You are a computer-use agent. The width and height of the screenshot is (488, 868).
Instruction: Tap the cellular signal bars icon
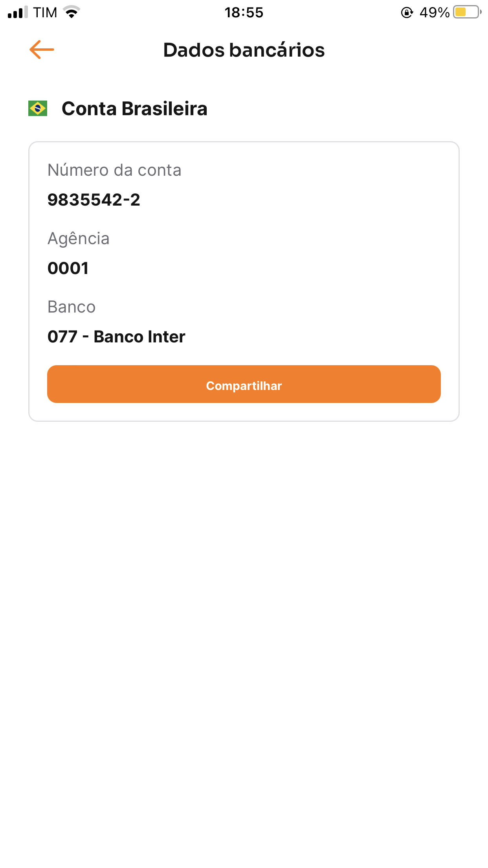click(x=18, y=12)
